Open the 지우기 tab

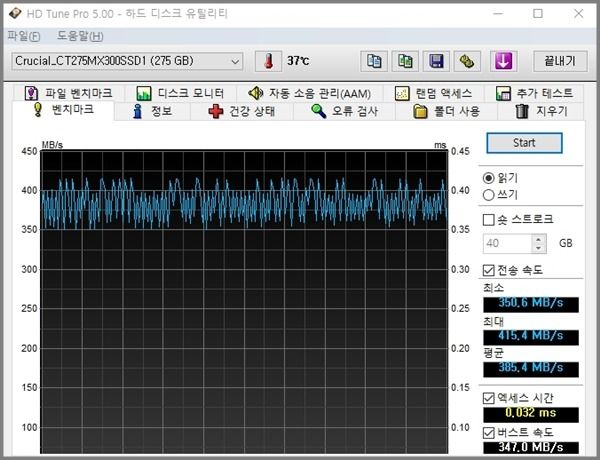(541, 111)
